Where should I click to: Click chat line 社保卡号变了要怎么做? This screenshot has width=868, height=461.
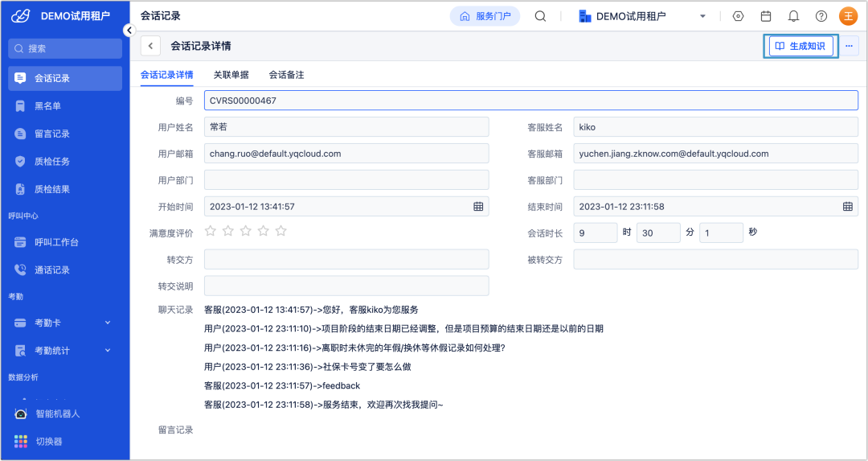click(x=307, y=367)
